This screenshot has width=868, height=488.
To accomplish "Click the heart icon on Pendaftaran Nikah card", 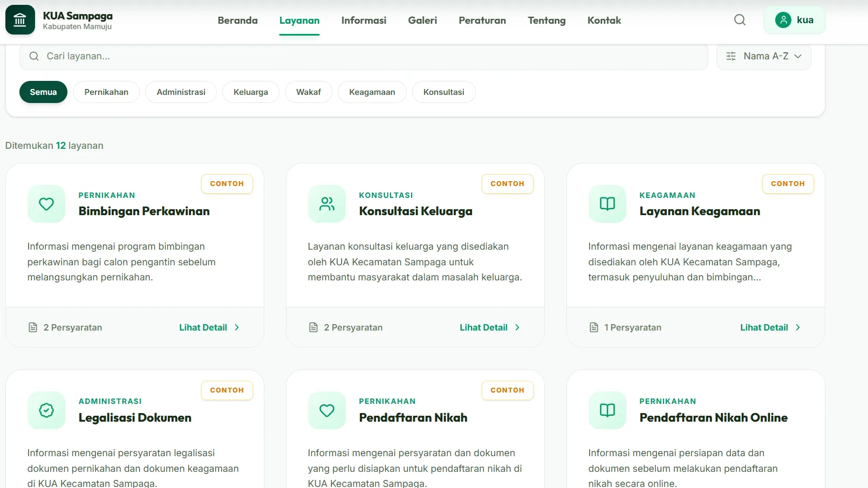I will pyautogui.click(x=327, y=410).
